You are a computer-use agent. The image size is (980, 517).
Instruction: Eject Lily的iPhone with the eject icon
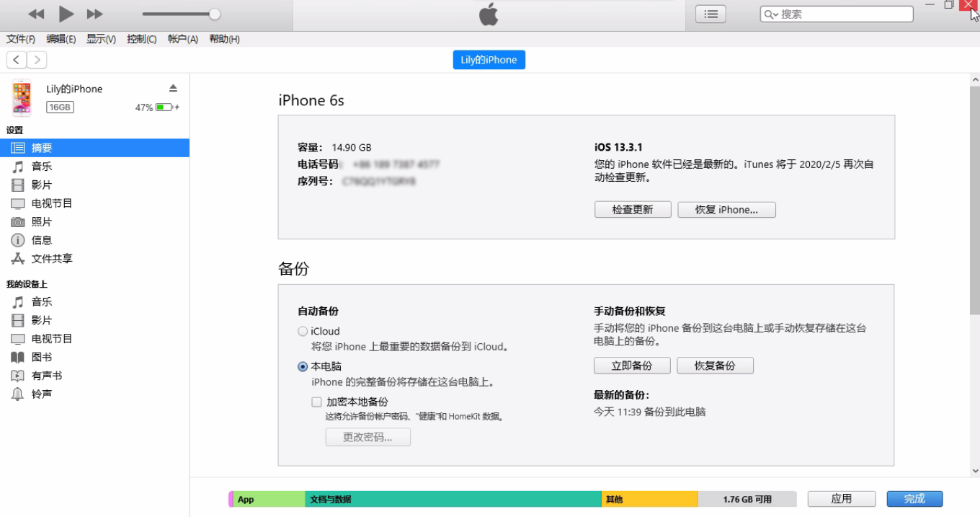click(173, 88)
